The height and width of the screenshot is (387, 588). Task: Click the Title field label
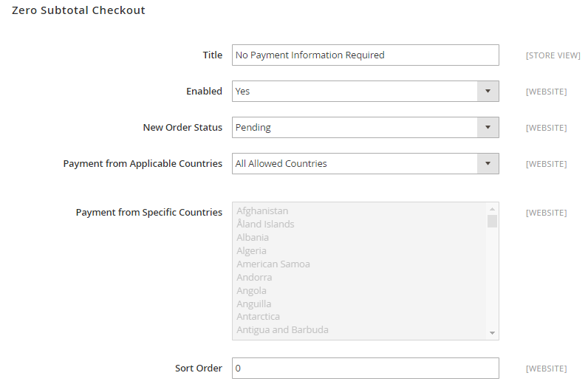tap(213, 55)
